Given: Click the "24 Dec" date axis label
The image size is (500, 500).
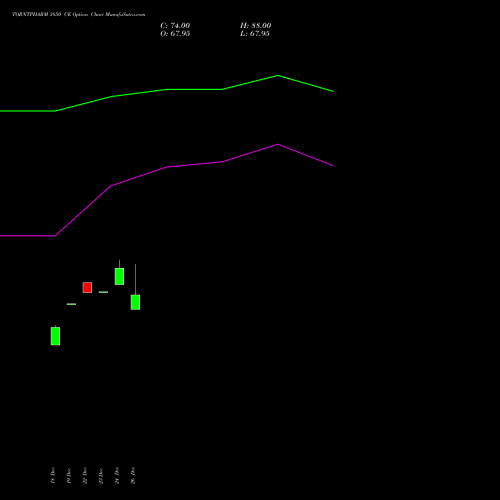Looking at the screenshot, I should (117, 475).
